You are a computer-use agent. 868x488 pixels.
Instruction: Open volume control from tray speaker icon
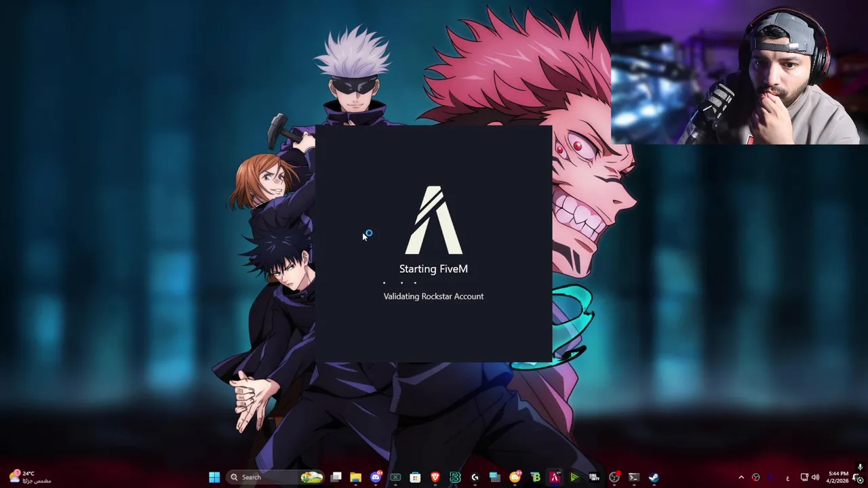click(815, 477)
